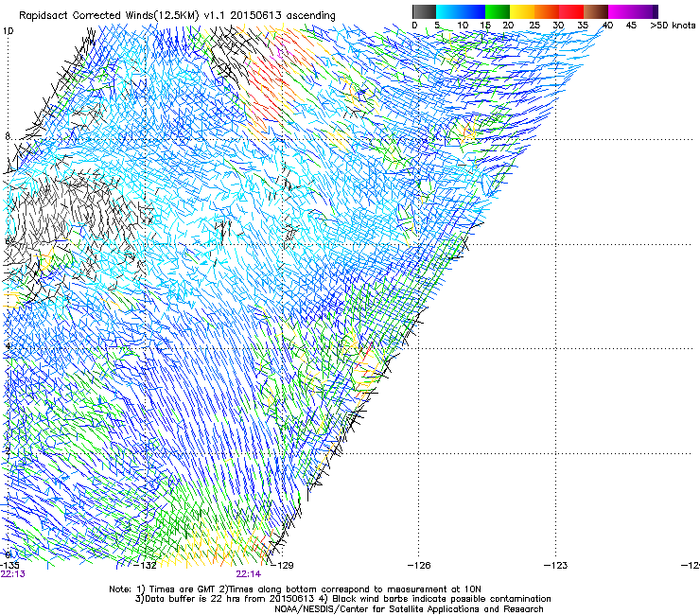Click the green 15-20 knots legend swatch
700x615 pixels.
click(x=498, y=11)
